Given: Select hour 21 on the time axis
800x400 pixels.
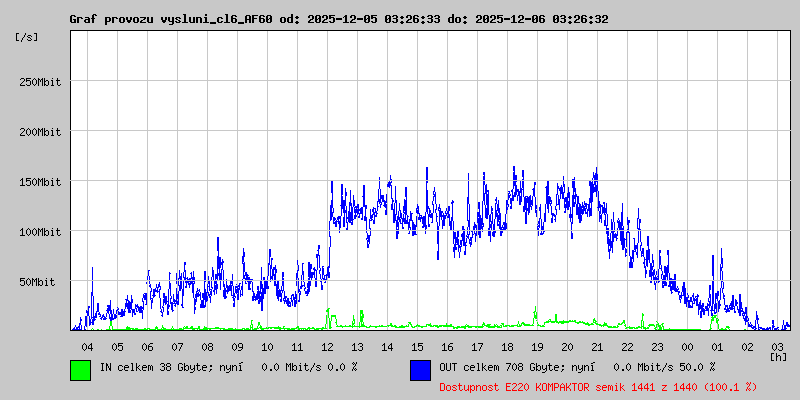Looking at the screenshot, I should pyautogui.click(x=597, y=346).
